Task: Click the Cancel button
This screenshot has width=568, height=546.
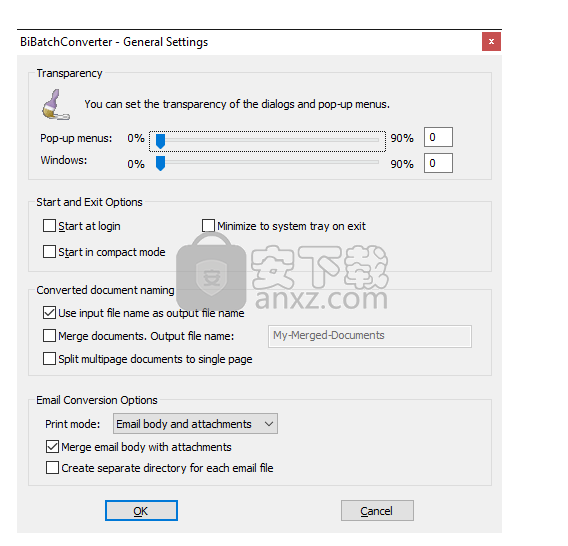Action: coord(377,510)
